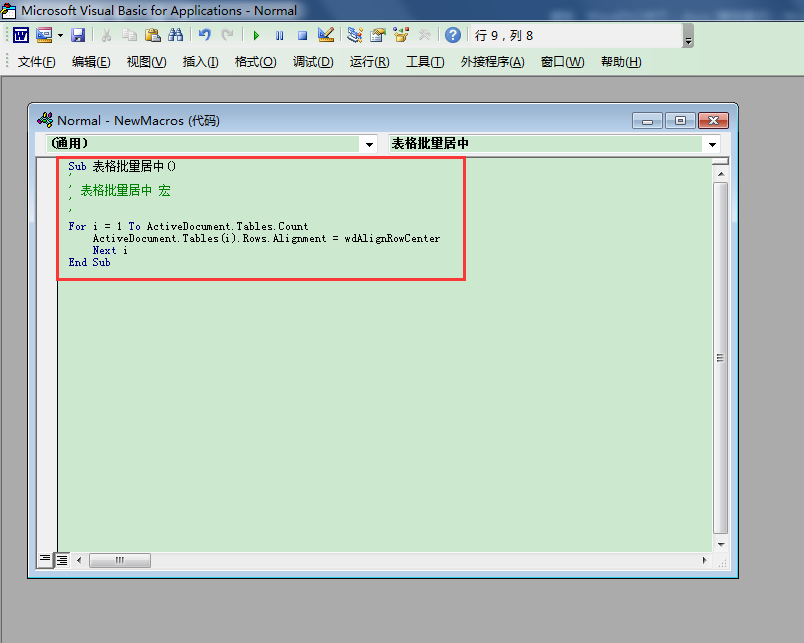Click the Reset stop icon
Image resolution: width=804 pixels, height=643 pixels.
pos(302,35)
